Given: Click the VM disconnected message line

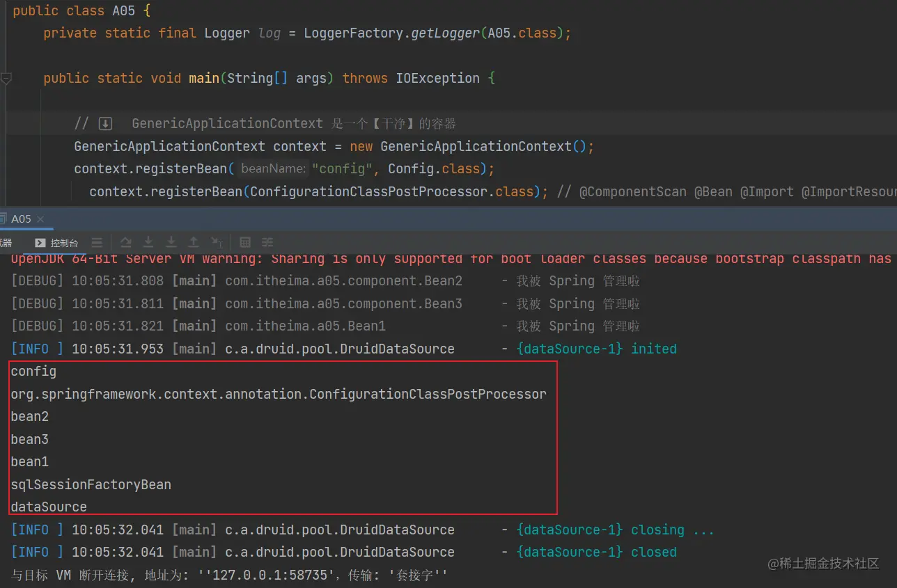Looking at the screenshot, I should click(x=229, y=575).
